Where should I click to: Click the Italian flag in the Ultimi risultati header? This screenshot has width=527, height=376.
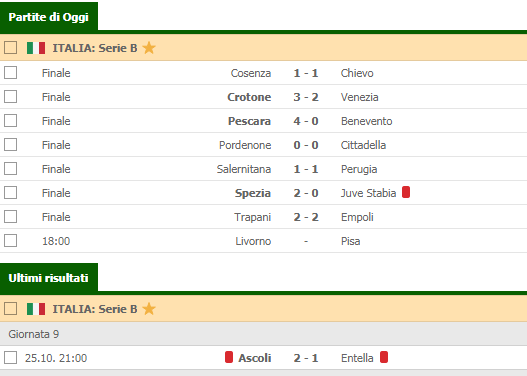[x=36, y=309]
